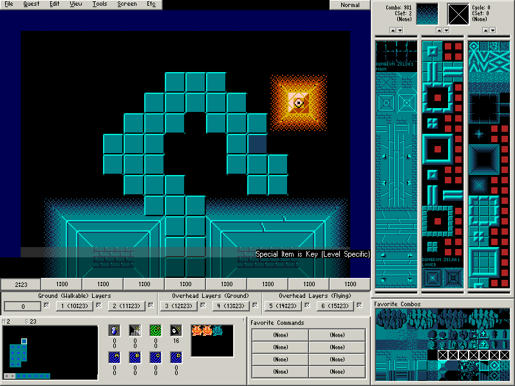Toggle the checkbox beside layer 0
The height and width of the screenshot is (386, 515).
pos(46,305)
